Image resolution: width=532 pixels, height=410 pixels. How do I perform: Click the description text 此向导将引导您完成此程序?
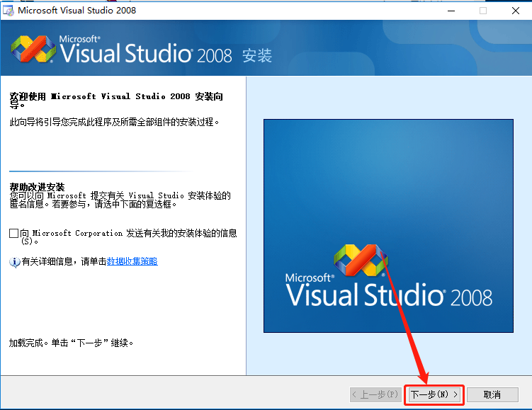[114, 122]
